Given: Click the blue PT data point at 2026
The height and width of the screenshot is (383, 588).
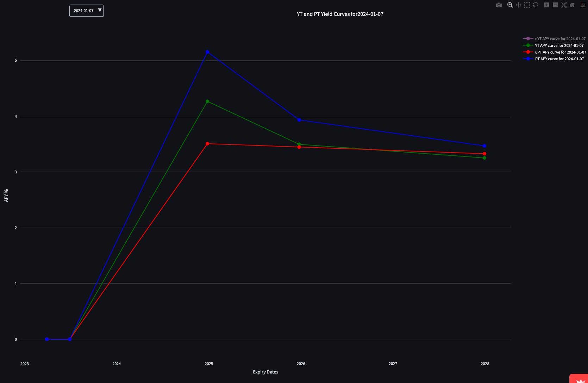Looking at the screenshot, I should pyautogui.click(x=299, y=120).
